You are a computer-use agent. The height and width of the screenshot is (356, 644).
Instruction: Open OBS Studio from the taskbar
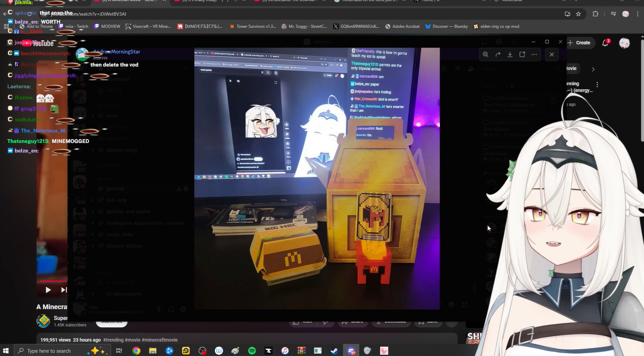pos(202,350)
